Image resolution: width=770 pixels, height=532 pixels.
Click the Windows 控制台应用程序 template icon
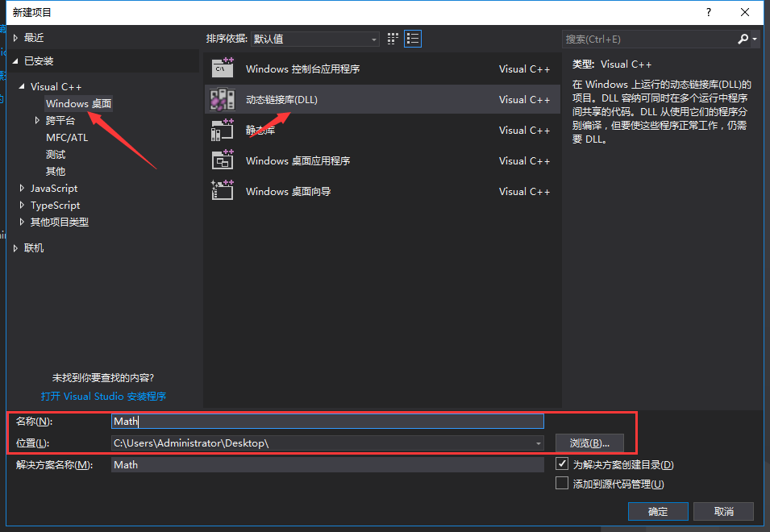coord(220,69)
